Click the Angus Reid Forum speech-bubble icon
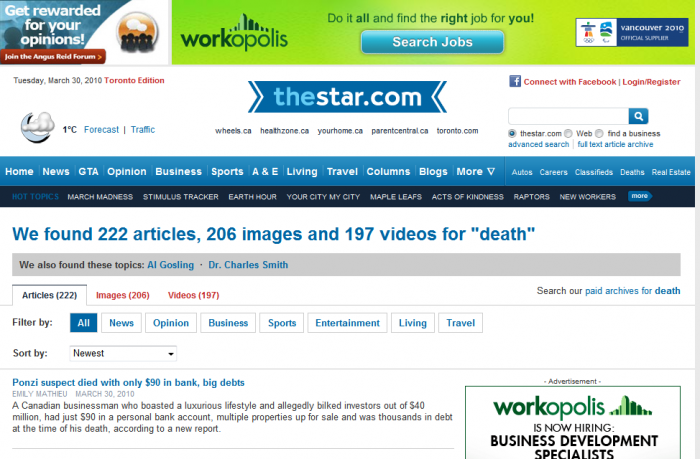The height and width of the screenshot is (459, 700). pyautogui.click(x=138, y=32)
